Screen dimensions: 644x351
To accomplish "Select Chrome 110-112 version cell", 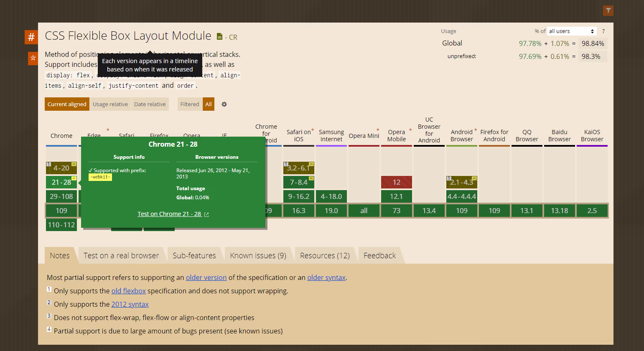I will (61, 225).
